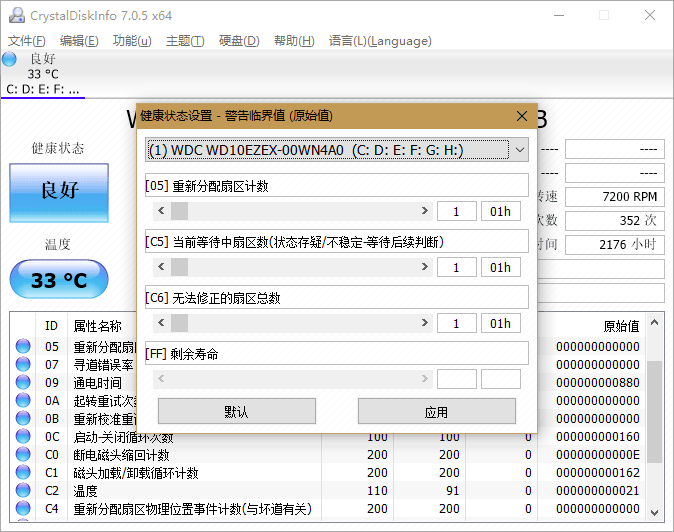Click right arrow of 05 重新分配扇区计数 slider
The width and height of the screenshot is (674, 532).
pyautogui.click(x=426, y=211)
